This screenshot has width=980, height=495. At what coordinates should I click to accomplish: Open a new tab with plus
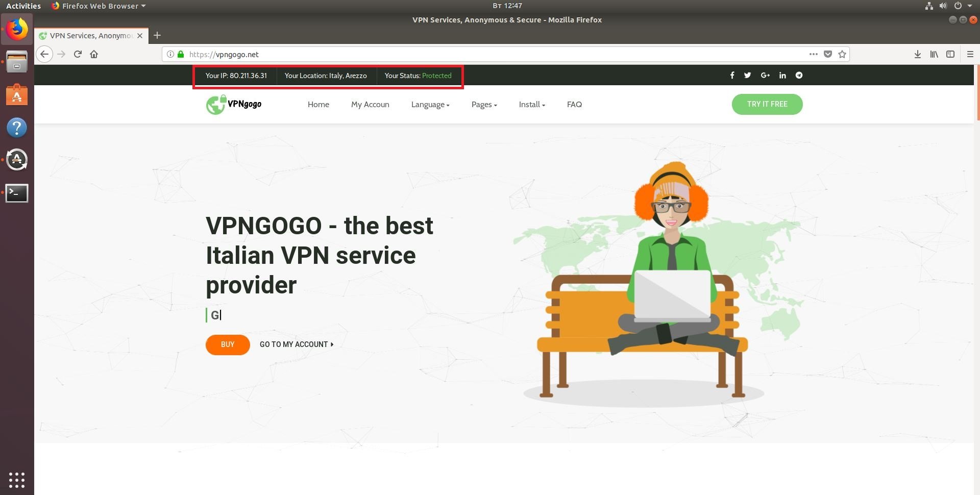click(x=157, y=35)
